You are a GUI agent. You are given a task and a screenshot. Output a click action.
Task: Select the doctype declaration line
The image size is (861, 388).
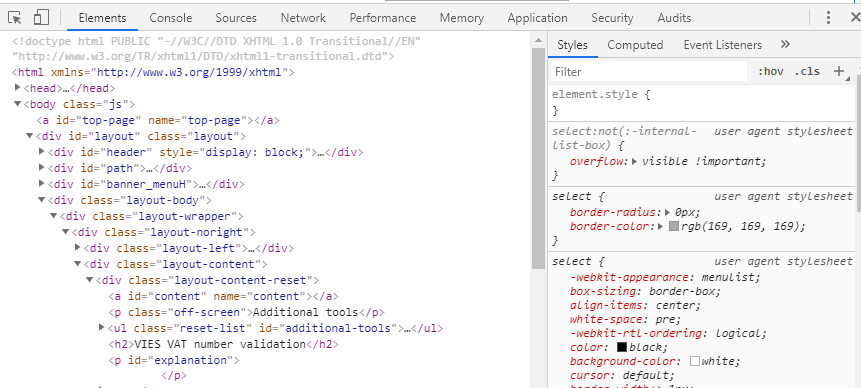point(216,49)
